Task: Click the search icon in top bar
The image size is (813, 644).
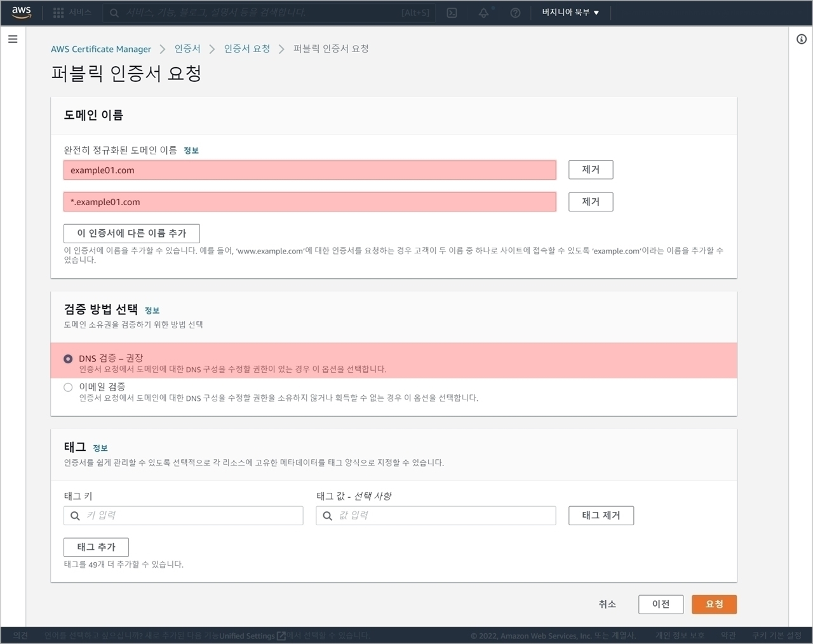Action: (x=114, y=13)
